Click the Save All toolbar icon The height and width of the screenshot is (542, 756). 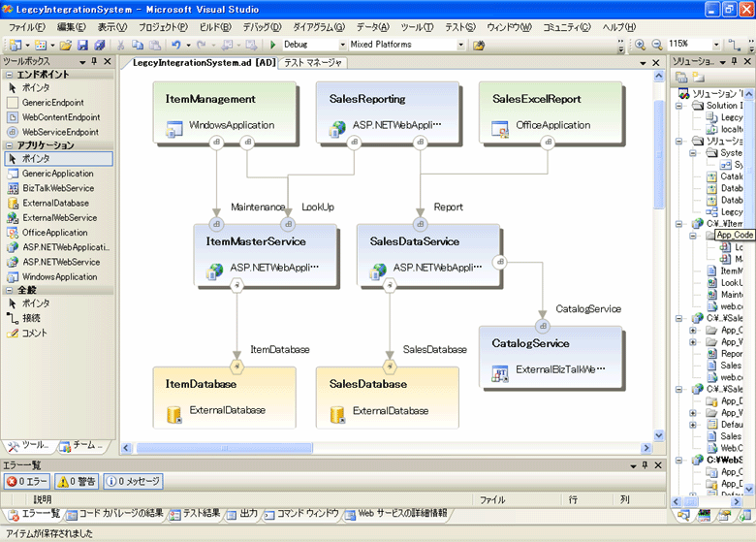pos(99,45)
